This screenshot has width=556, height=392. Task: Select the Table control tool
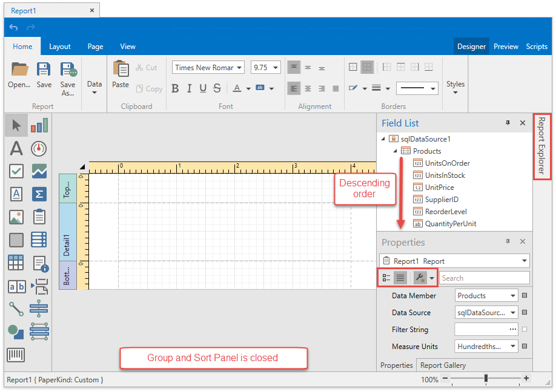(x=16, y=263)
